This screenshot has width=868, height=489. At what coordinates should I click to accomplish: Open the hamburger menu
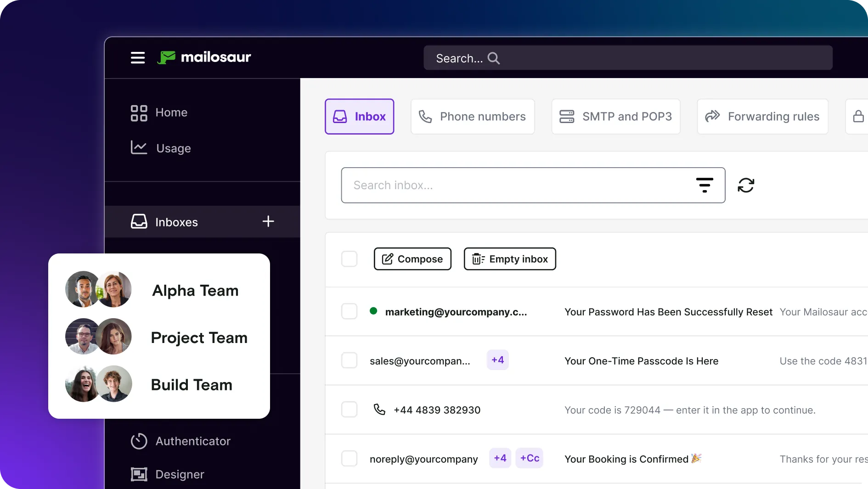point(137,57)
